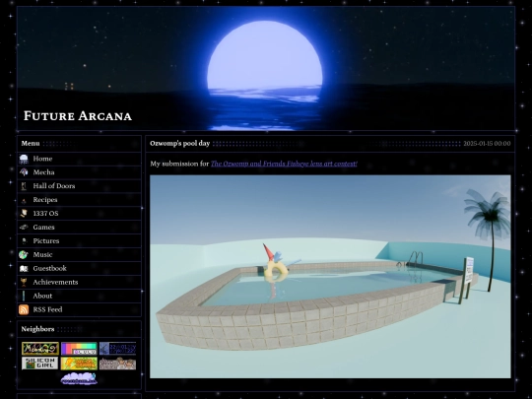Go to the Games section
The height and width of the screenshot is (399, 532).
point(43,228)
